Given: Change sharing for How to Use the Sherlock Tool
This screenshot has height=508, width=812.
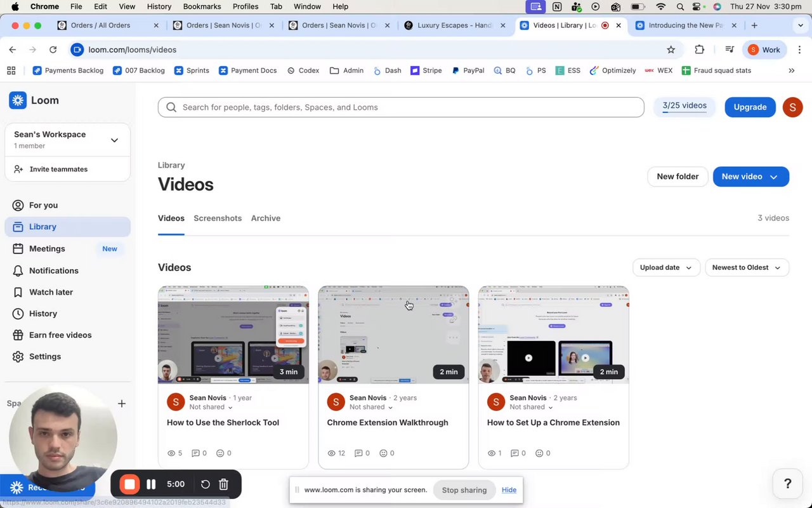Looking at the screenshot, I should pos(211,407).
